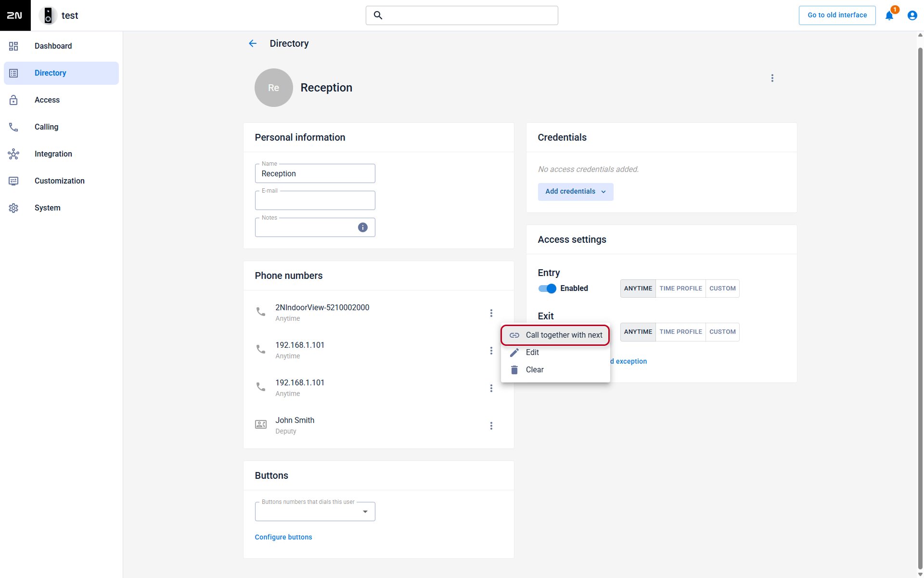This screenshot has width=924, height=578.
Task: Select CUSTOM option for Exit access
Action: click(x=722, y=332)
